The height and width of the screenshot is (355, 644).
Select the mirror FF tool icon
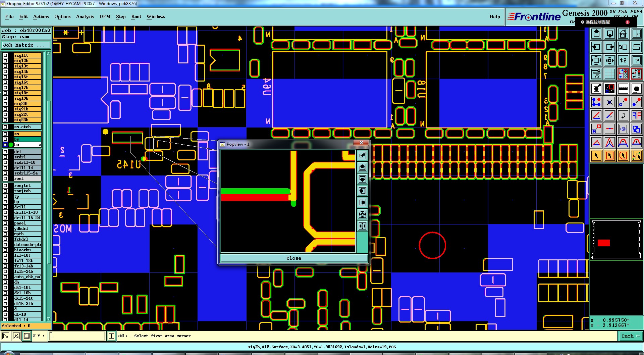click(636, 115)
